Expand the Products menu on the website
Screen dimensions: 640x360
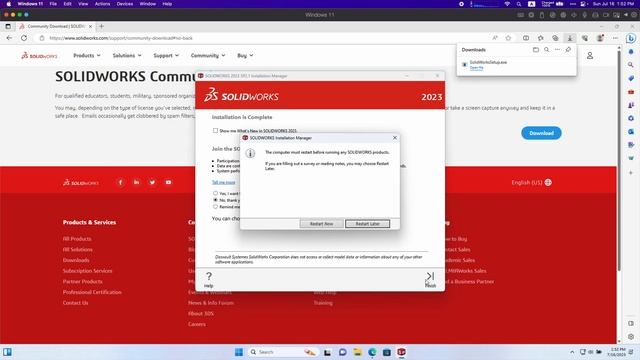87,56
